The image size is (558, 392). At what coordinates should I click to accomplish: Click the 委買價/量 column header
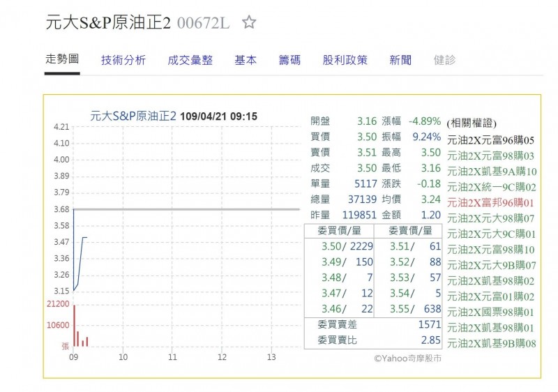pyautogui.click(x=339, y=230)
